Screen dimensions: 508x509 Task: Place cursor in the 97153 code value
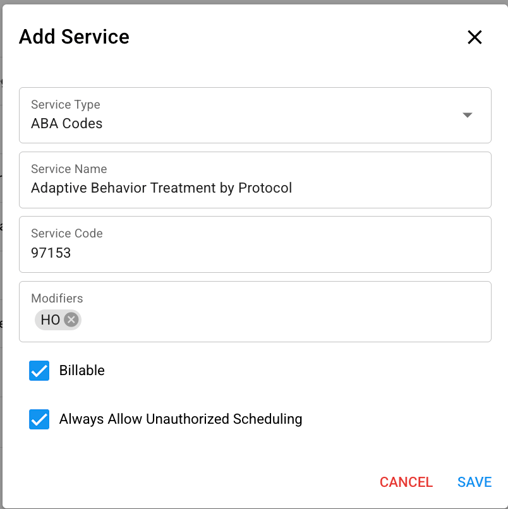point(51,253)
